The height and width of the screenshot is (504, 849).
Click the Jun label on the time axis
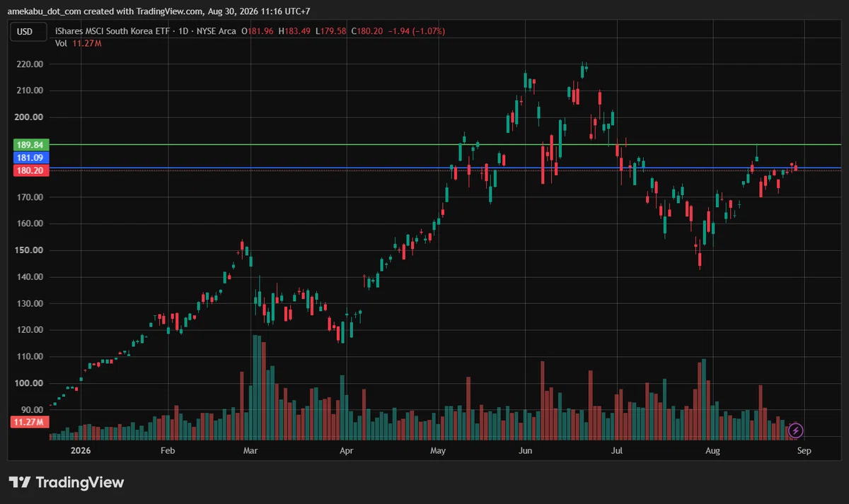pyautogui.click(x=524, y=450)
